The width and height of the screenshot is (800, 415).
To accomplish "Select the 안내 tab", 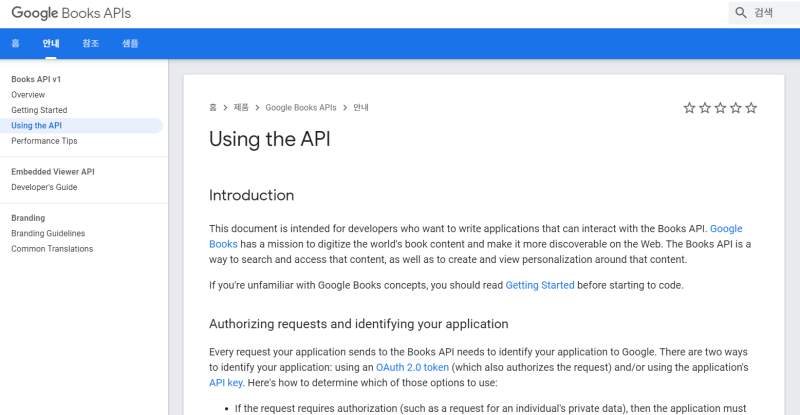I will [x=51, y=43].
